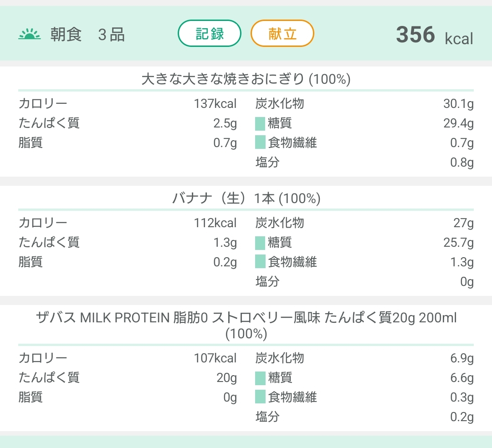This screenshot has width=492, height=448.
Task: Click green 糖質 marker under ザバス
Action: pyautogui.click(x=260, y=378)
